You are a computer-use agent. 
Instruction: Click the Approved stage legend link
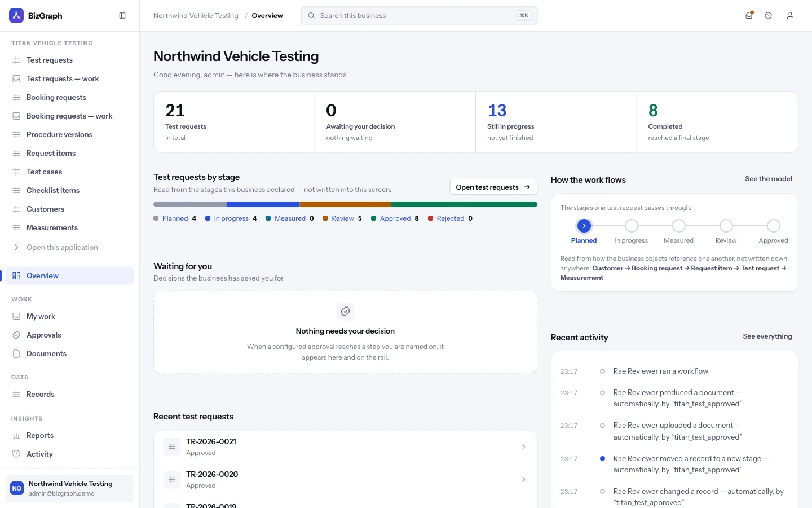point(395,218)
